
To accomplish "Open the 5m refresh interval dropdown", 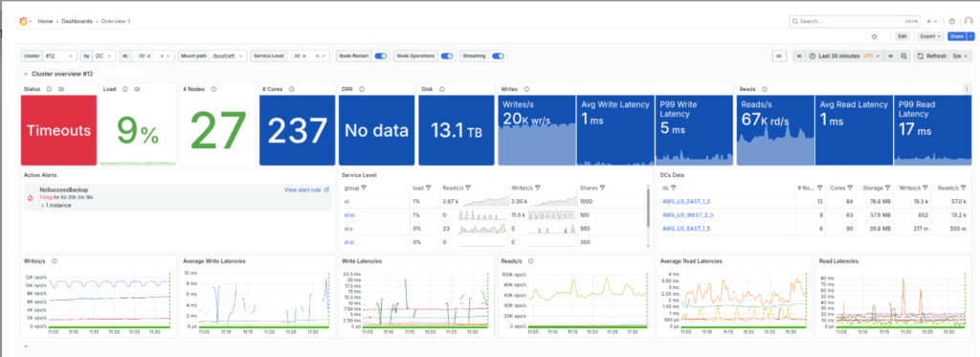I will pos(961,56).
